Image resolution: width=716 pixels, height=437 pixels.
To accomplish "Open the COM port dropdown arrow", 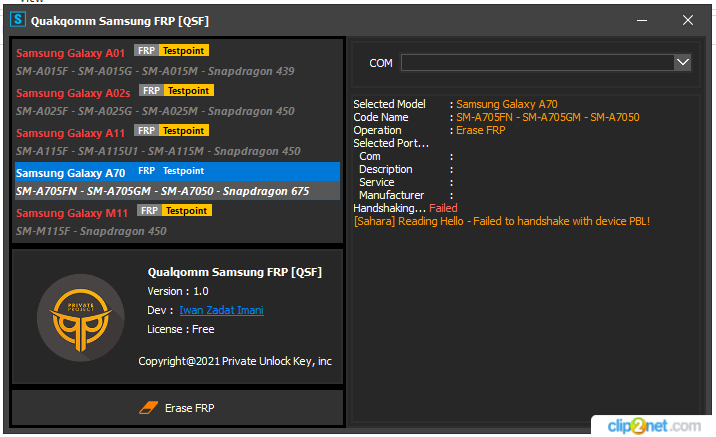I will (x=683, y=63).
